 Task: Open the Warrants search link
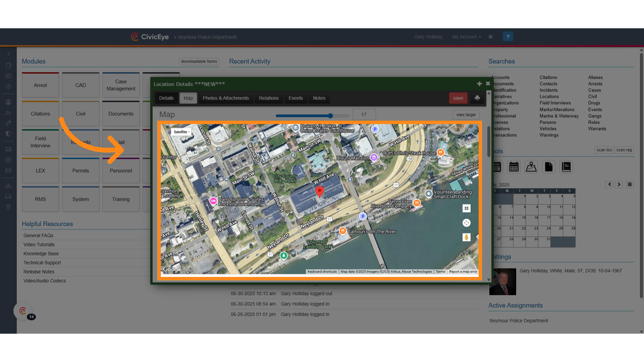[597, 129]
